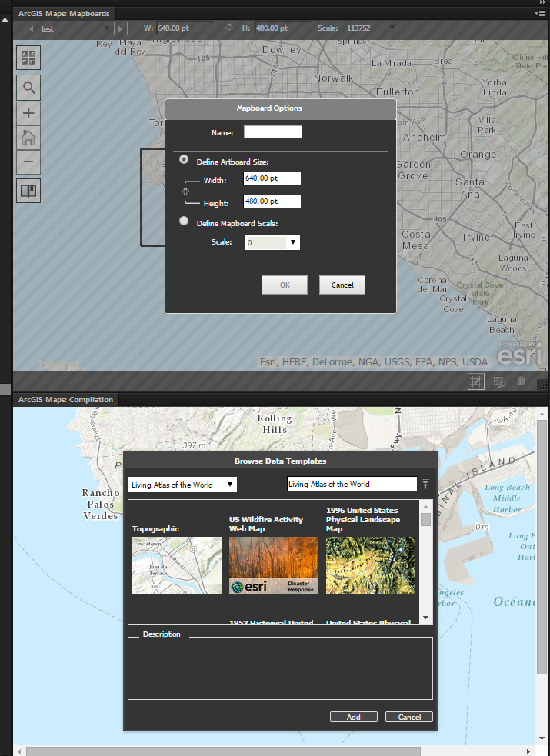
Task: Click the filter icon in Browse Data Templates
Action: click(x=425, y=484)
